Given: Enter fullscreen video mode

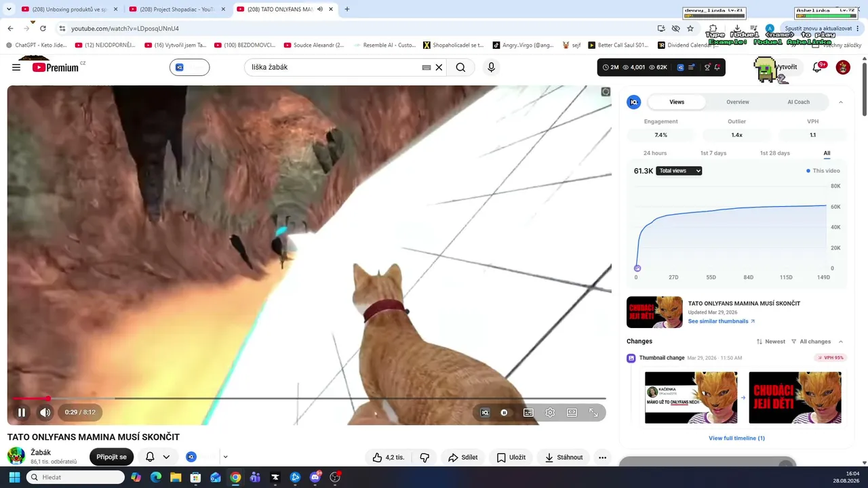Looking at the screenshot, I should pos(593,412).
